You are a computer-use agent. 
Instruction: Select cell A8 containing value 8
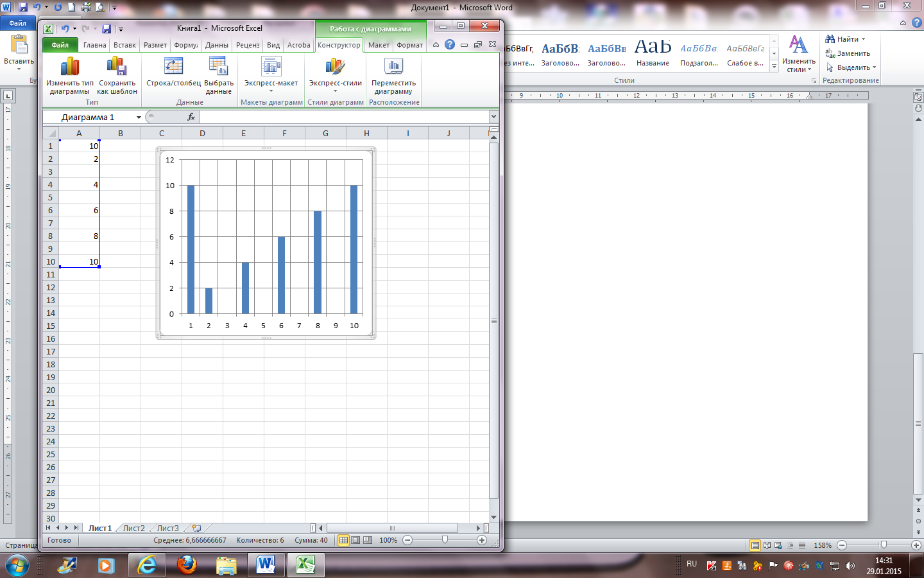coord(79,236)
